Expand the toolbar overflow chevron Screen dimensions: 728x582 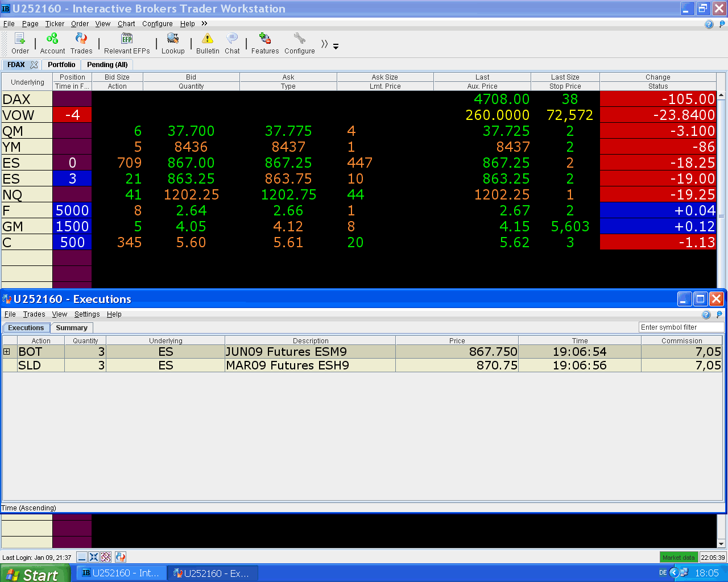pos(324,44)
